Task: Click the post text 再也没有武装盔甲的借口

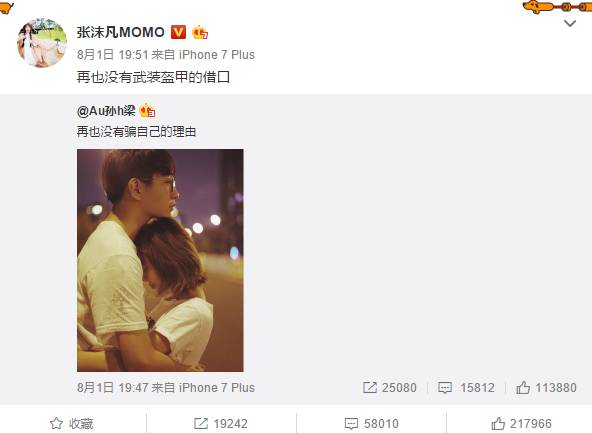Action: [x=153, y=77]
